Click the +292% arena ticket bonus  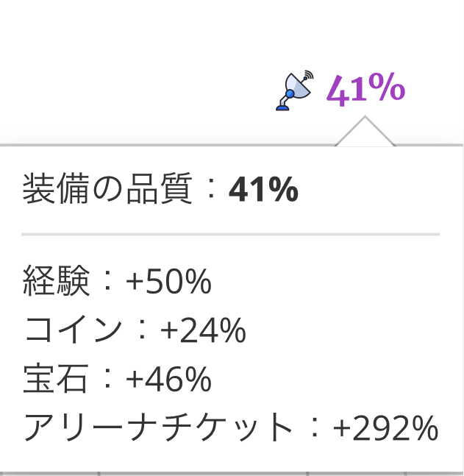point(386,428)
